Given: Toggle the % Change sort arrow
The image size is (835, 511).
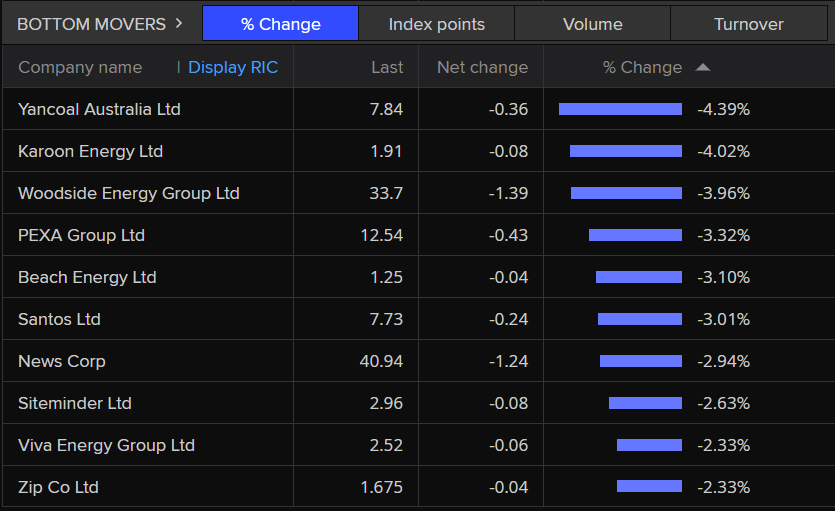Looking at the screenshot, I should (703, 67).
